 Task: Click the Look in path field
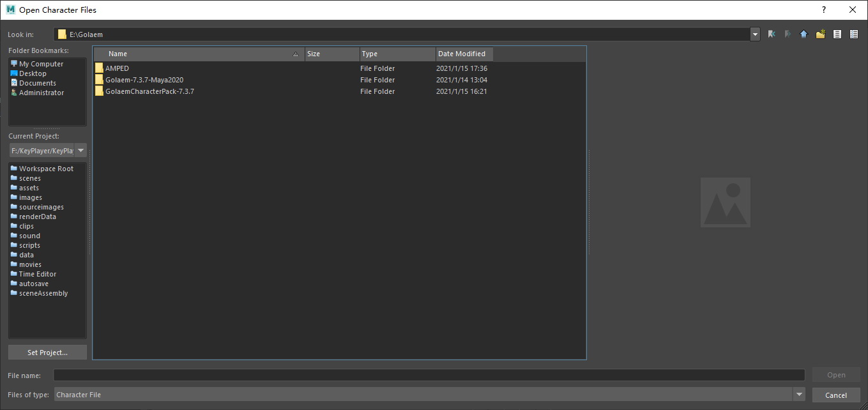click(402, 34)
